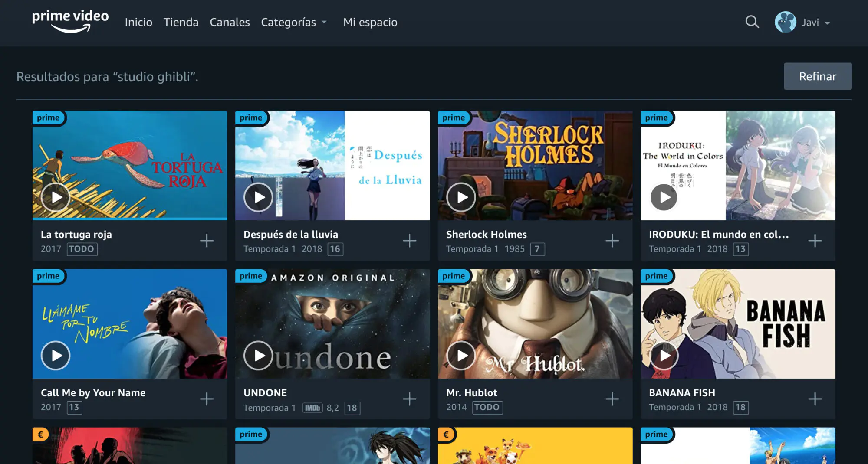Click UNDONE Amazon Original poster

click(x=332, y=323)
